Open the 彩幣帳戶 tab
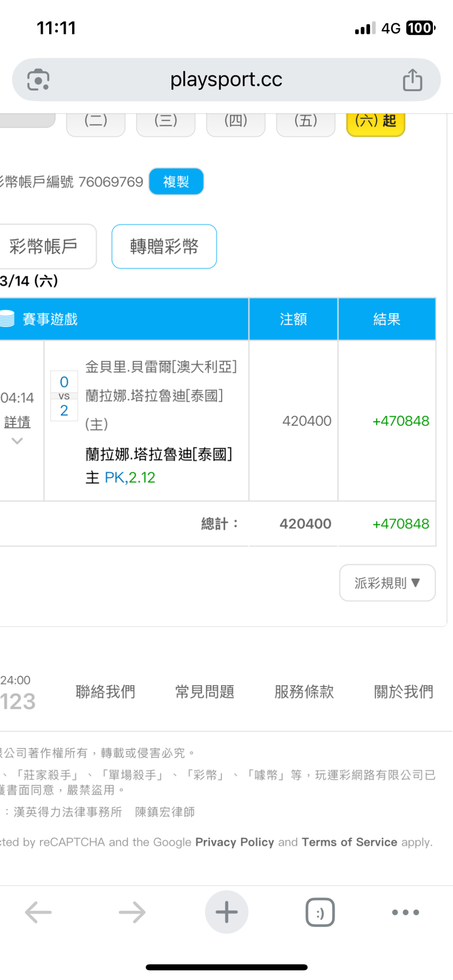Image resolution: width=453 pixels, height=980 pixels. coord(44,246)
